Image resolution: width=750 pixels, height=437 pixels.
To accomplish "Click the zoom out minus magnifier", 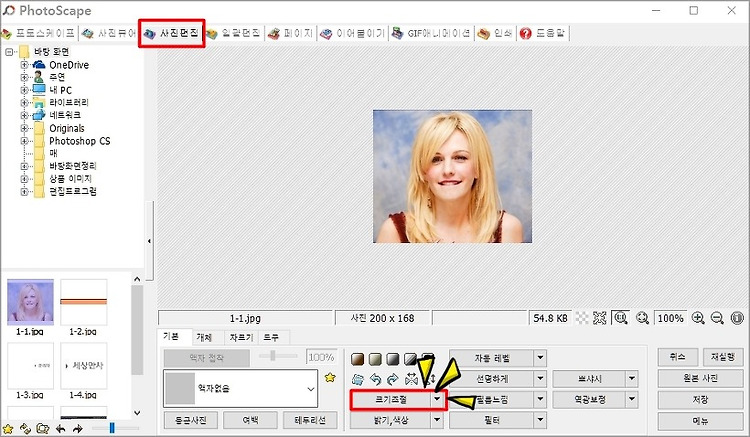I will pyautogui.click(x=717, y=318).
